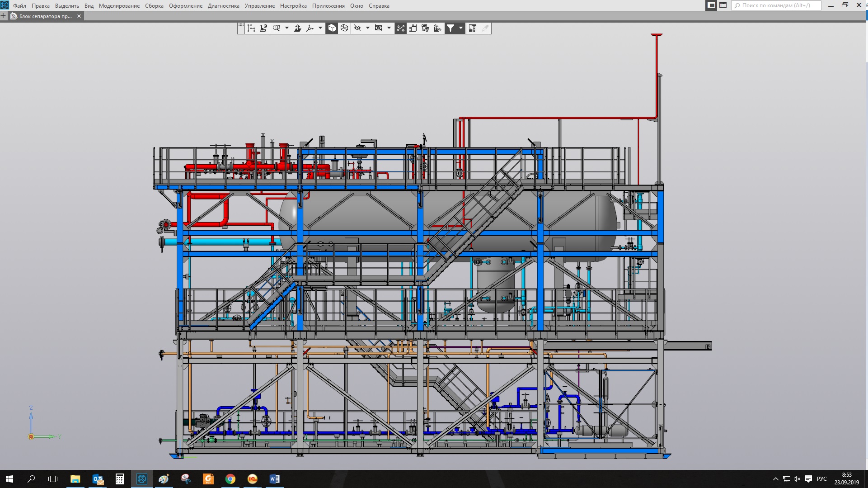The height and width of the screenshot is (488, 868).
Task: Expand the filter funnel dropdown arrow
Action: click(x=461, y=28)
